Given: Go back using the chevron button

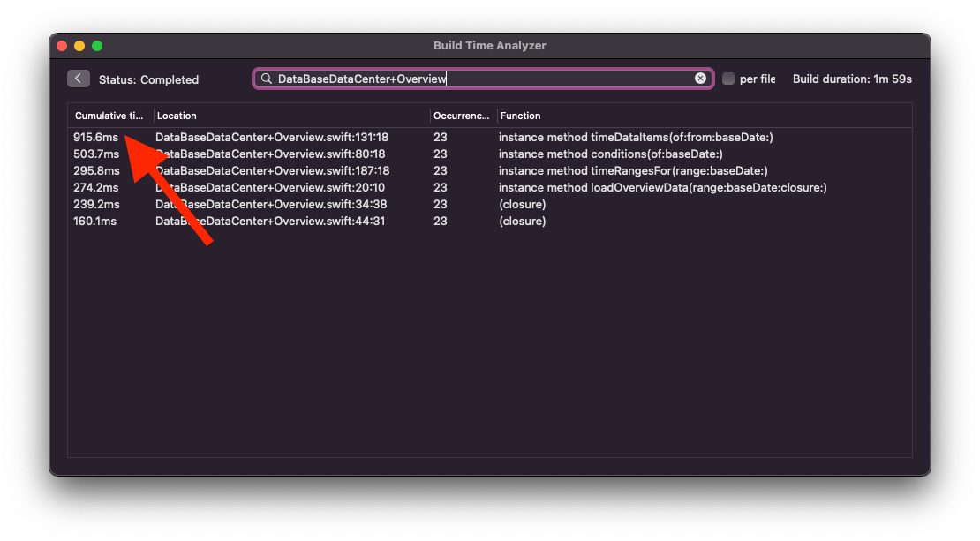Looking at the screenshot, I should (78, 79).
